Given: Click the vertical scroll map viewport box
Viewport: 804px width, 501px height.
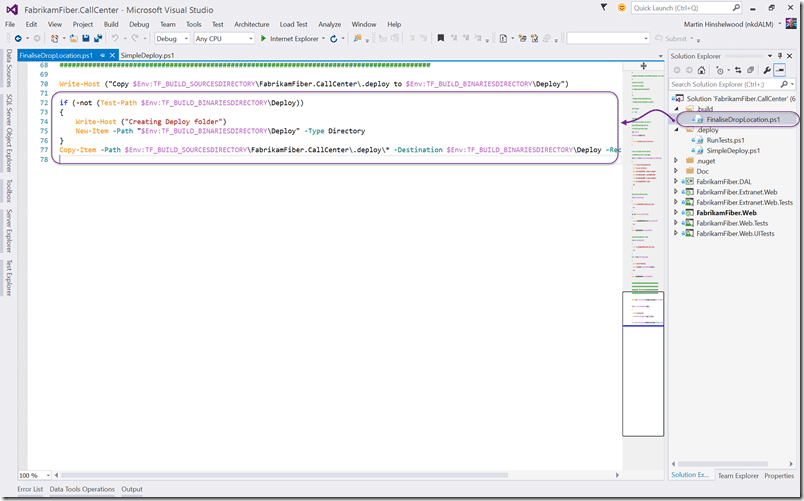Looking at the screenshot, I should pos(643,363).
